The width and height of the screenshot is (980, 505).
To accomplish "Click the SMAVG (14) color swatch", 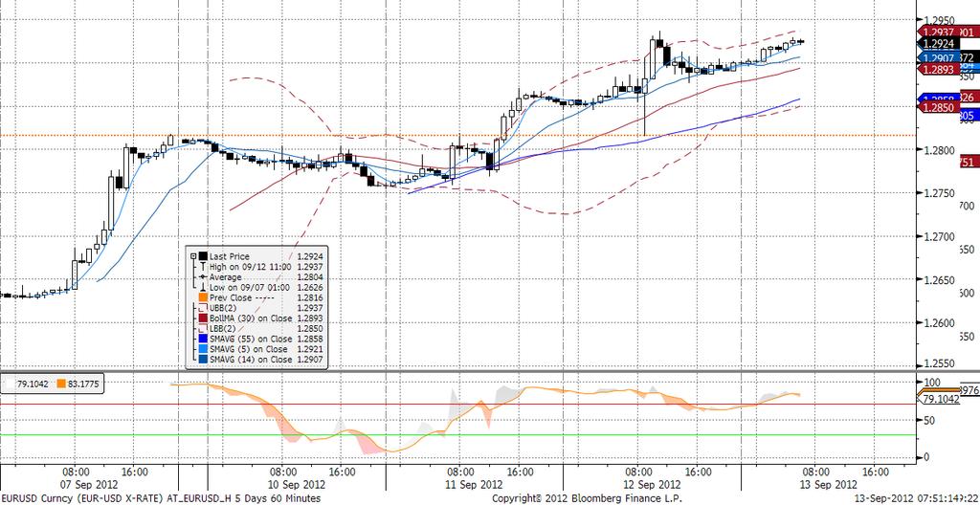I will point(203,360).
